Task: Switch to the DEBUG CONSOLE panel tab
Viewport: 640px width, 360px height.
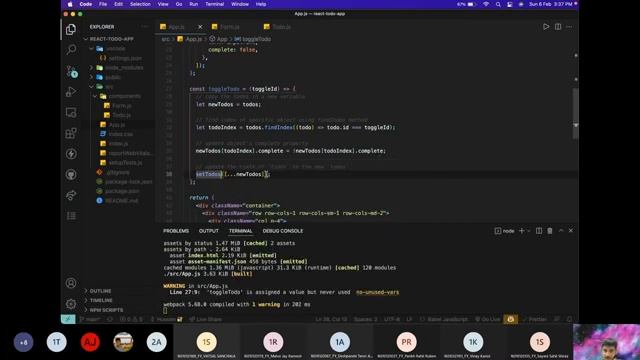Action: tap(283, 231)
